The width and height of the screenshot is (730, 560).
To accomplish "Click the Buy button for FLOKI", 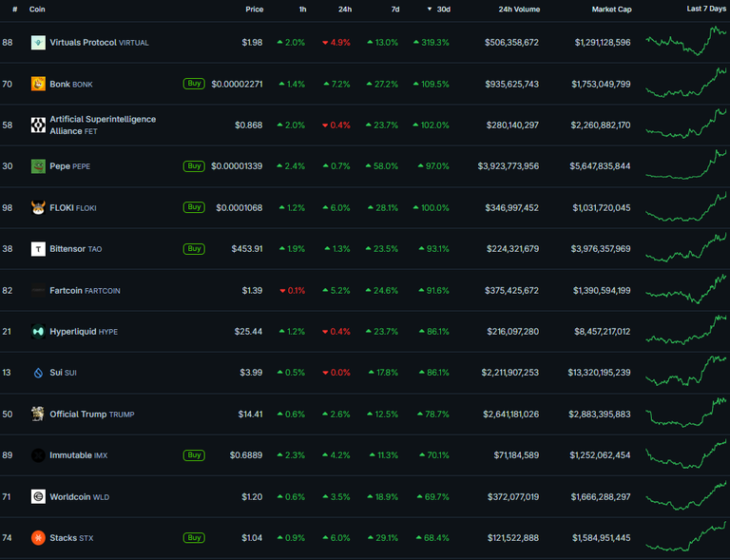I will 194,207.
